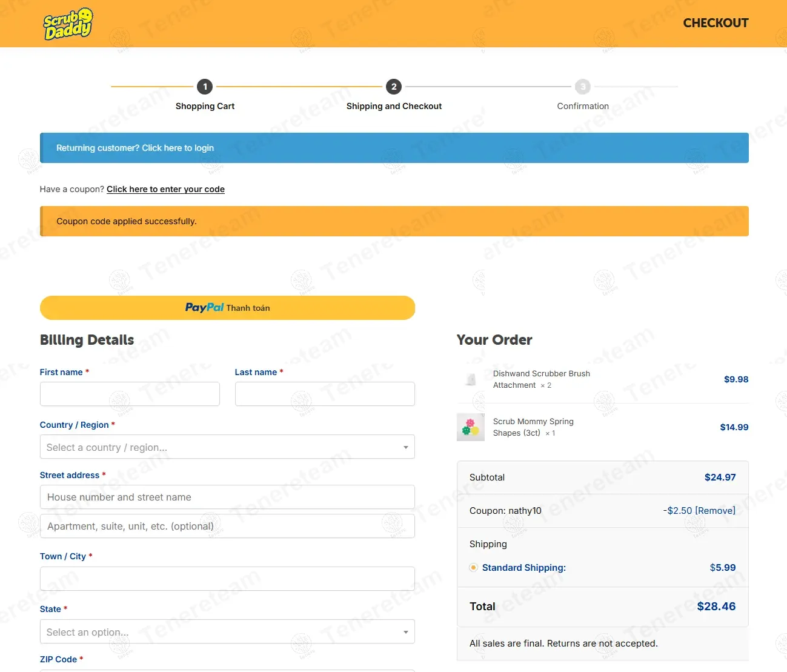Click the Dishwand Scrubber Brush Attachment name
This screenshot has height=672, width=787.
541,379
